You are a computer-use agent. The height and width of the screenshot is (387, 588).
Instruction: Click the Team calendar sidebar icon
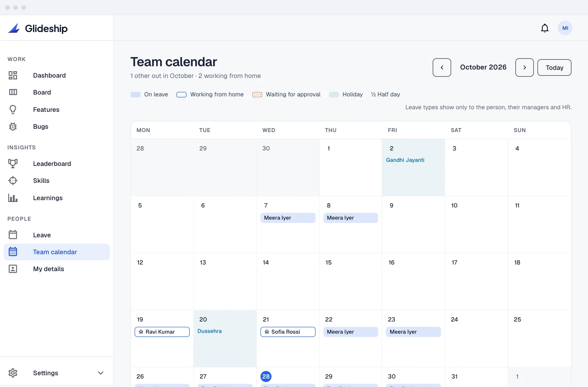click(13, 252)
